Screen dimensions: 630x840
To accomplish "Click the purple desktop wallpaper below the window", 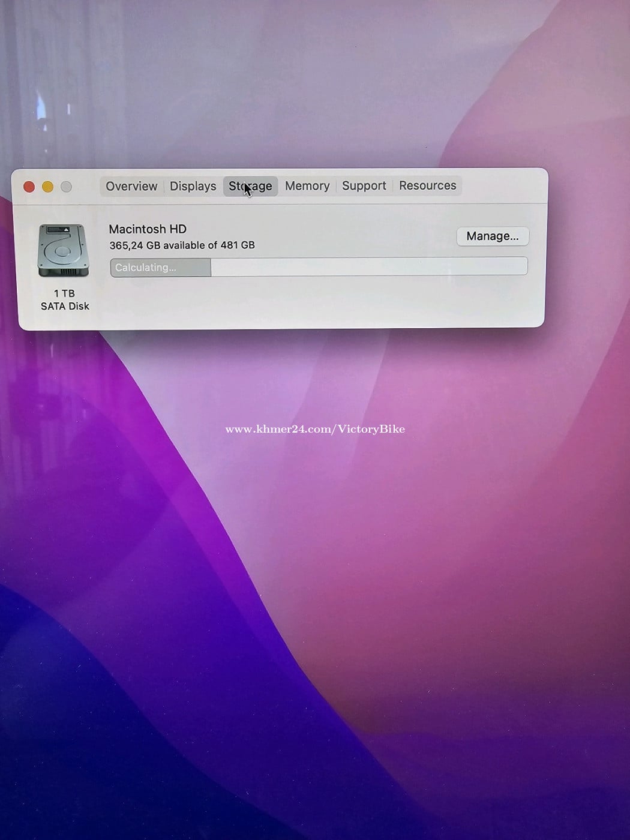I will 180,600.
